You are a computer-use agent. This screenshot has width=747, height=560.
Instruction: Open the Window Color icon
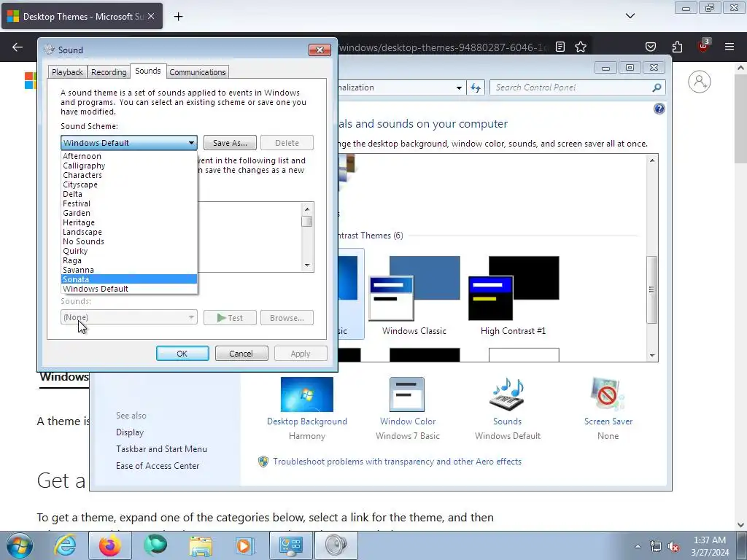(407, 394)
